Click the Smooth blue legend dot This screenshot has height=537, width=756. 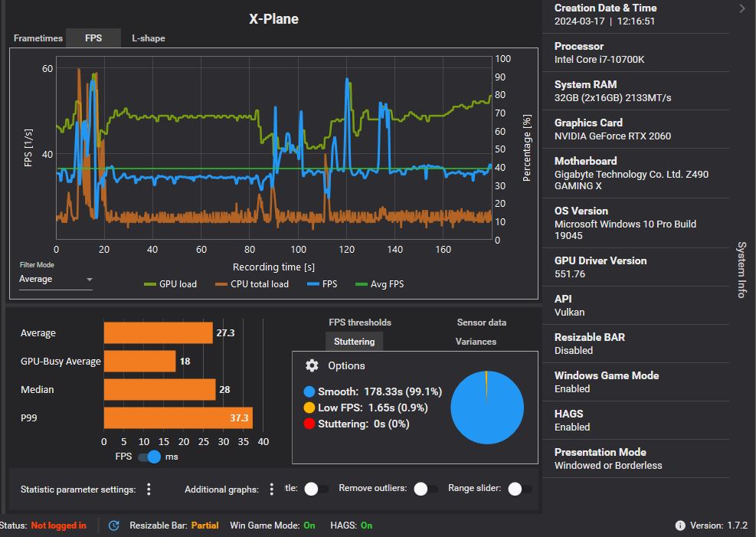[309, 391]
